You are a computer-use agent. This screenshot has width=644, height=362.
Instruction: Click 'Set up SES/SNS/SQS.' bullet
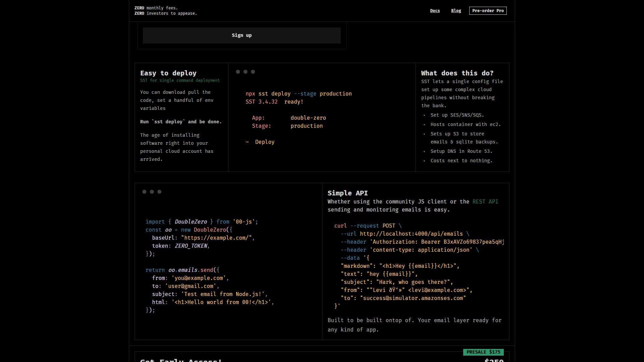pyautogui.click(x=457, y=115)
